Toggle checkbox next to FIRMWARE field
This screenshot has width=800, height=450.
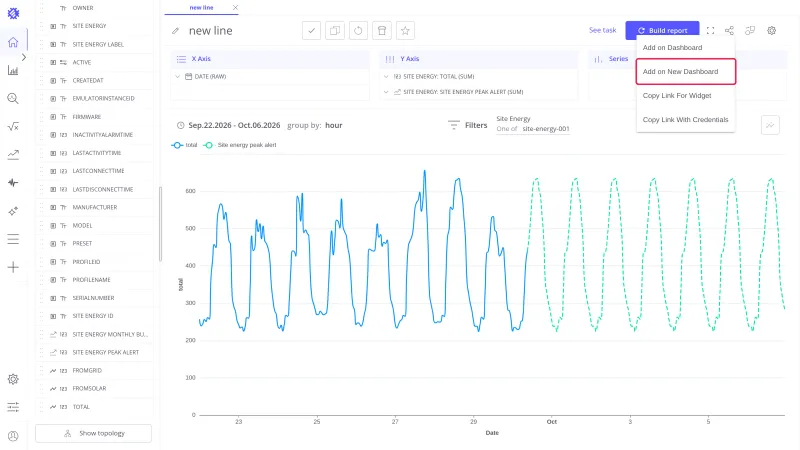click(x=53, y=117)
